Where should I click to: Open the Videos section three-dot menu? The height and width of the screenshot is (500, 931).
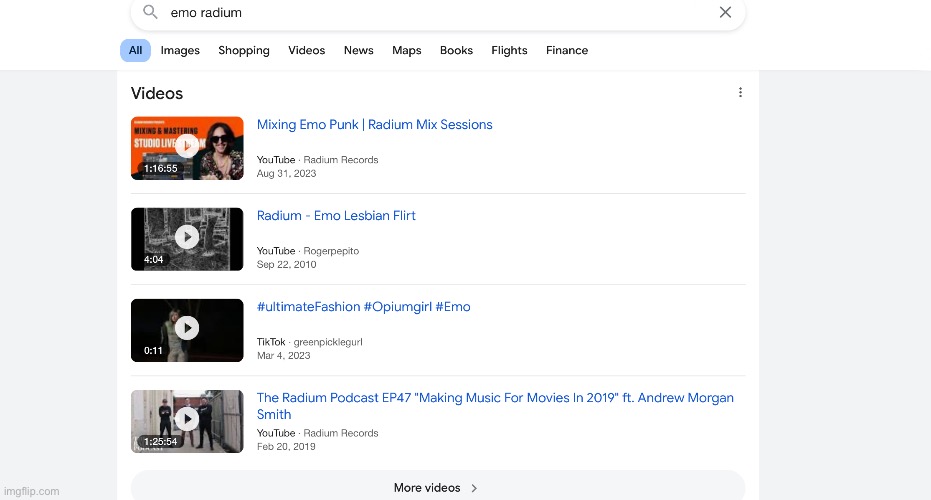[x=740, y=92]
